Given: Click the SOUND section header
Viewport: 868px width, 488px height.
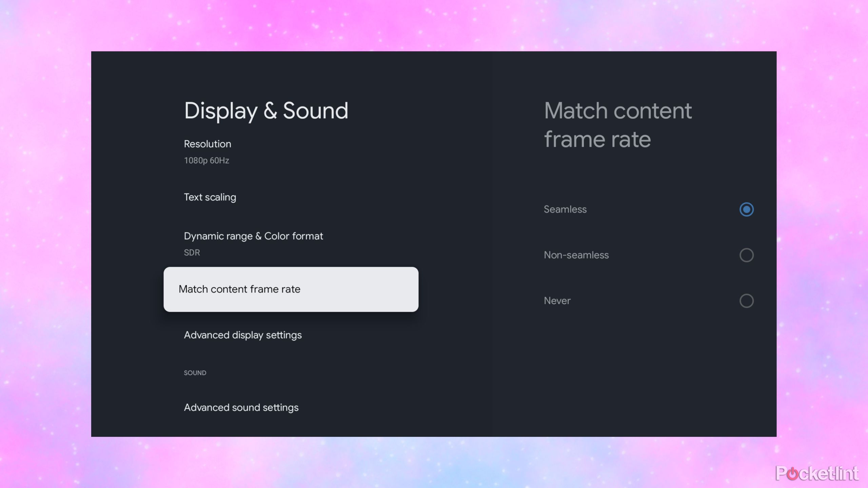Looking at the screenshot, I should click(195, 373).
